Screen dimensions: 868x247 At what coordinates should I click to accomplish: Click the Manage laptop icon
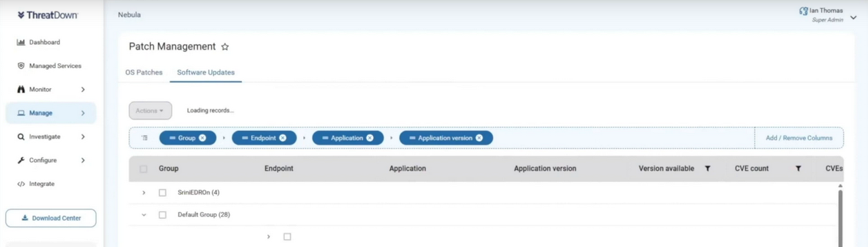21,113
